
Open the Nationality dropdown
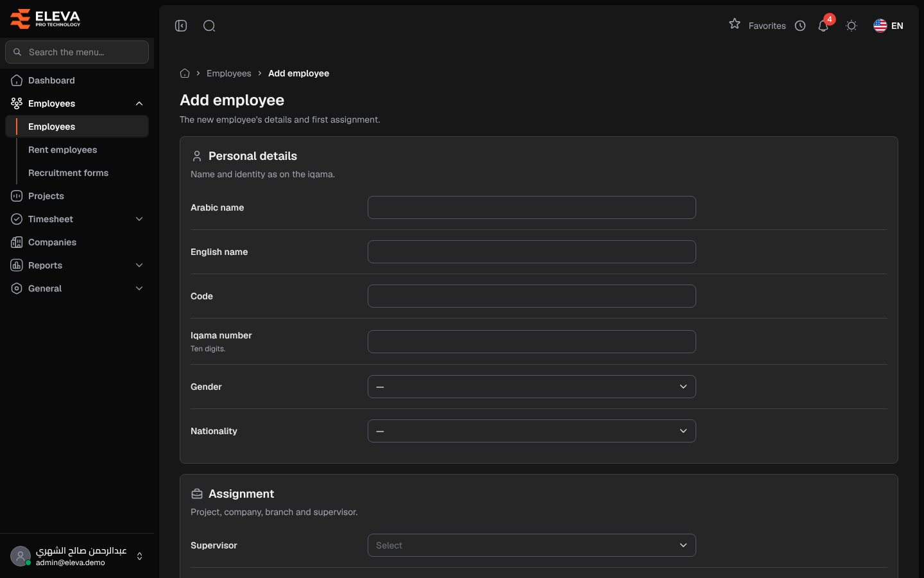(x=532, y=431)
